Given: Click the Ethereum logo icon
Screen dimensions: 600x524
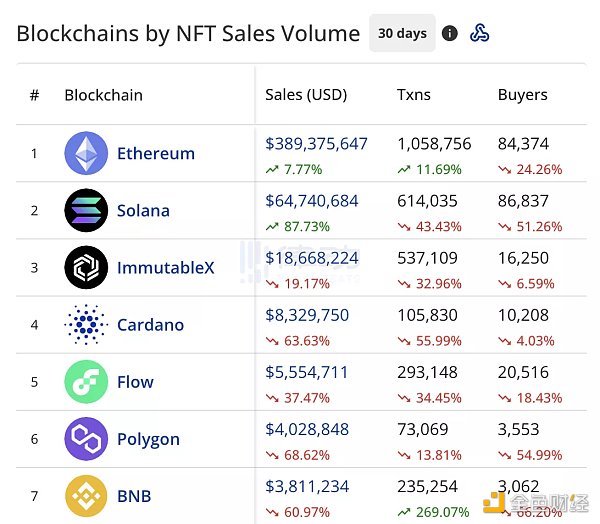Looking at the screenshot, I should [x=86, y=154].
